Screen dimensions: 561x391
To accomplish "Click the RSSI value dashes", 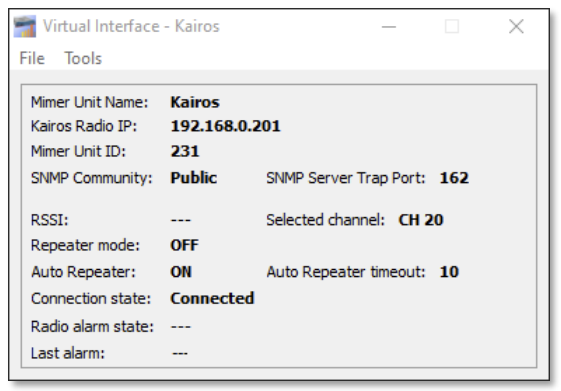I will tap(181, 220).
